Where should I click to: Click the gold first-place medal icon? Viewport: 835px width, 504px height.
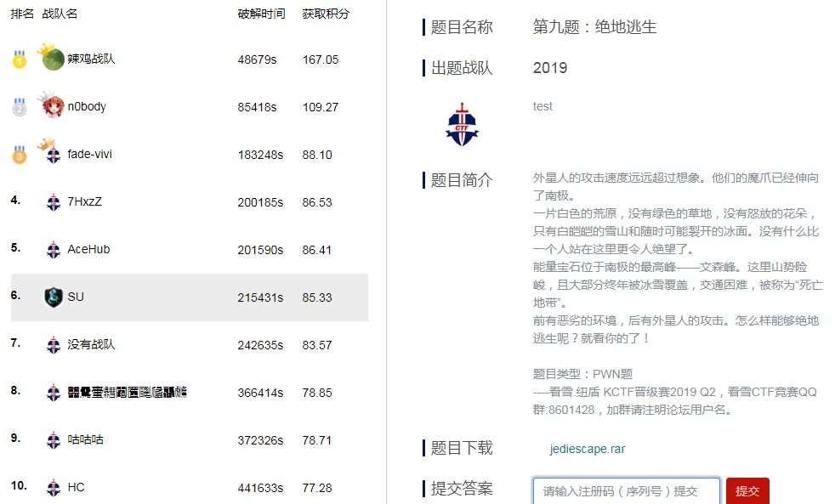click(20, 59)
